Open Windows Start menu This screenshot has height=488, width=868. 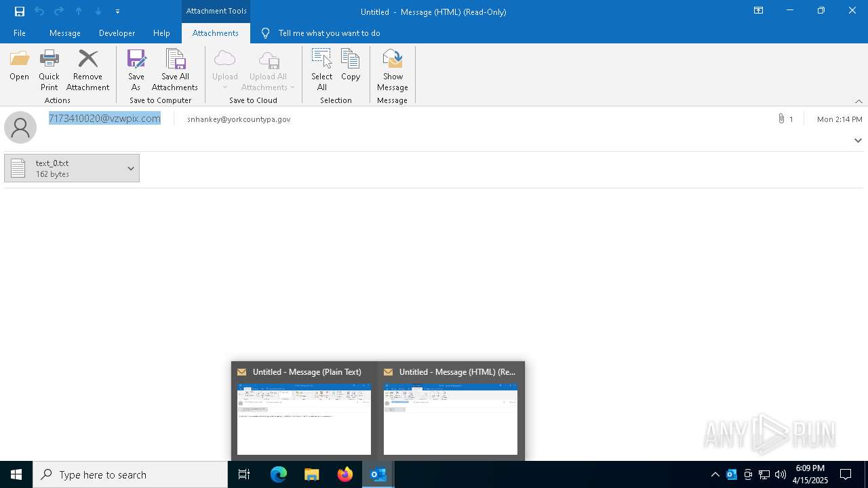(x=16, y=474)
